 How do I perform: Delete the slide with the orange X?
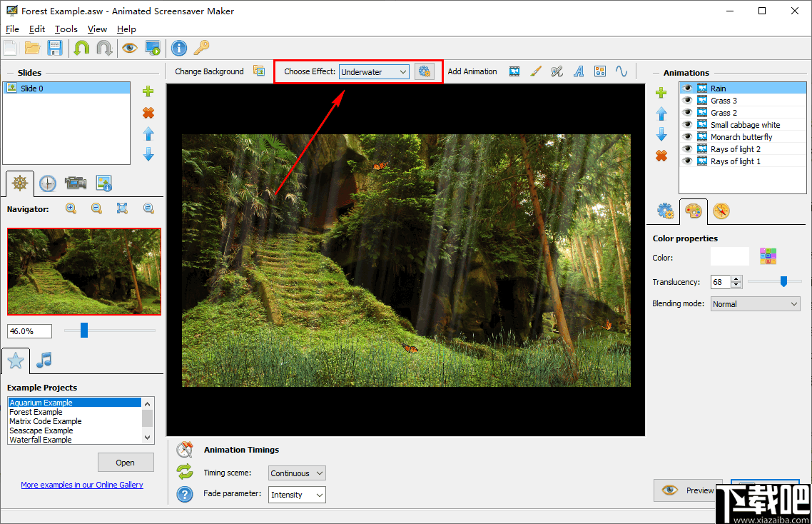click(148, 113)
